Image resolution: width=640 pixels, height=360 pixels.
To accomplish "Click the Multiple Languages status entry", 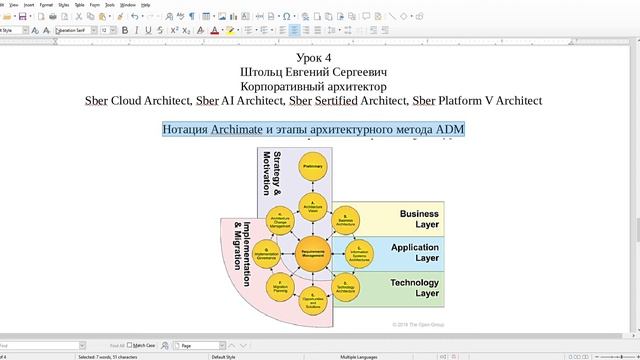I will point(359,357).
